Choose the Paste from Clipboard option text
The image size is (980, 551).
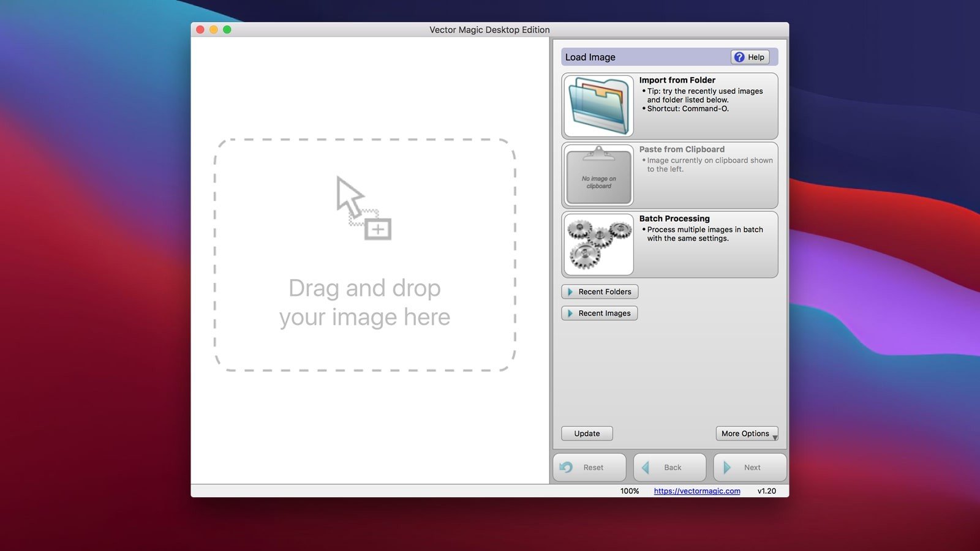682,149
